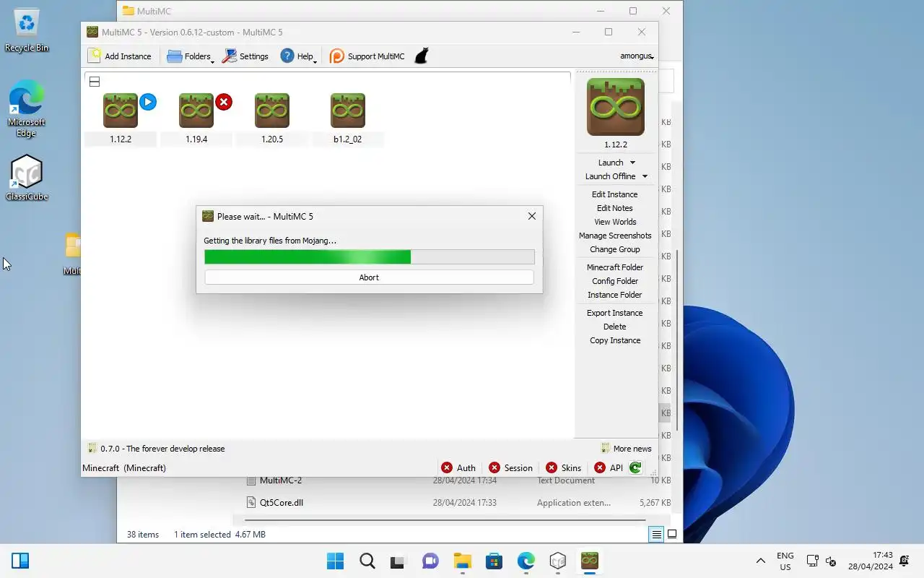
Task: Click Edit Instance
Action: (615, 194)
